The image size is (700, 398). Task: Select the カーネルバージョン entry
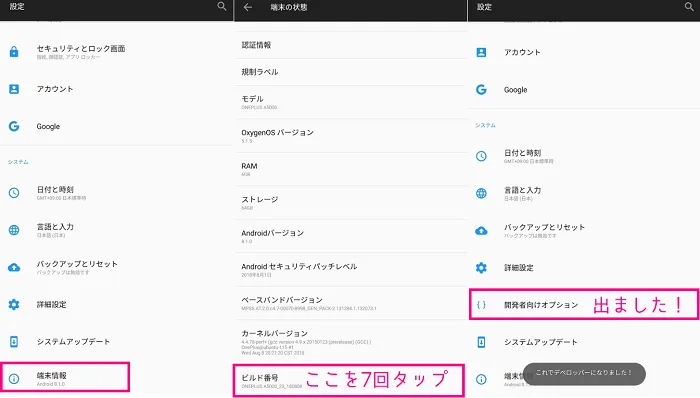(x=350, y=342)
